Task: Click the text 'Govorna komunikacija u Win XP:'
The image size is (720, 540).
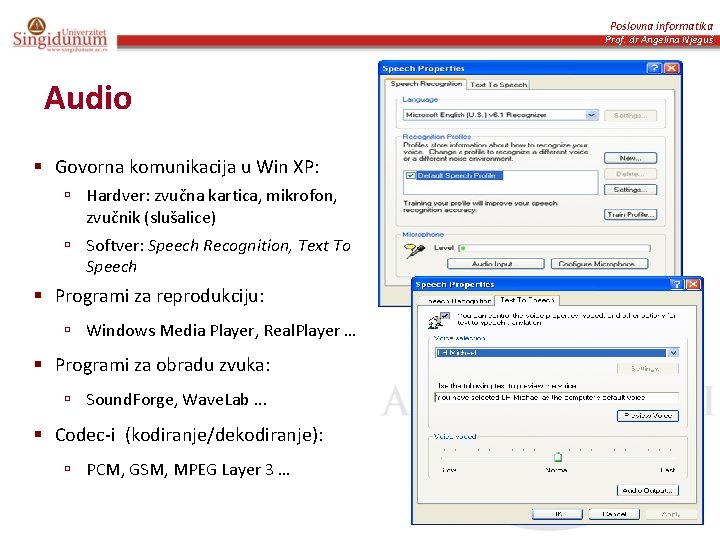Action: [187, 167]
